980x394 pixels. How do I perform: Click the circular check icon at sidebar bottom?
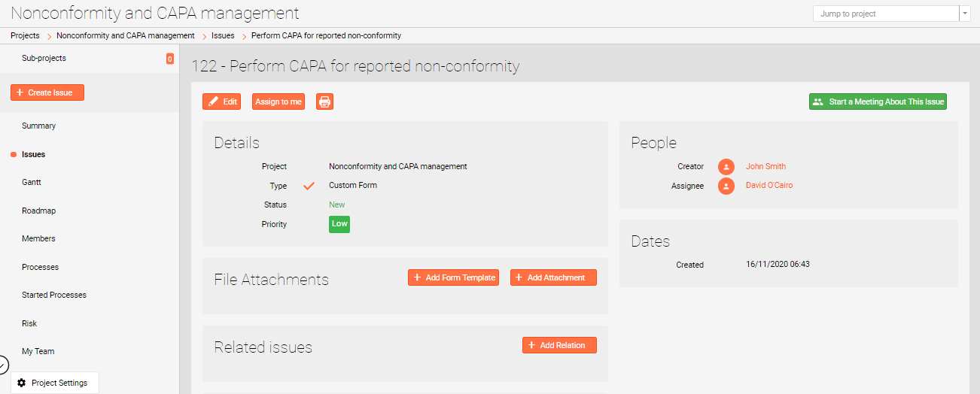[2, 365]
